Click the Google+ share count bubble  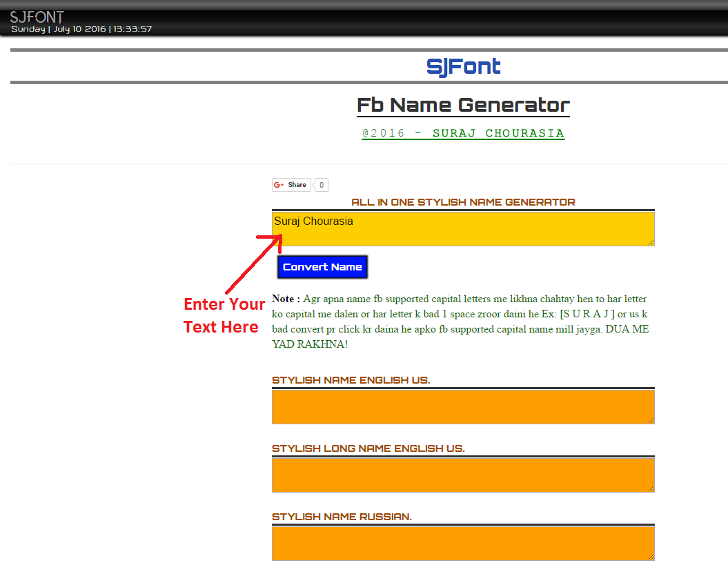click(322, 185)
